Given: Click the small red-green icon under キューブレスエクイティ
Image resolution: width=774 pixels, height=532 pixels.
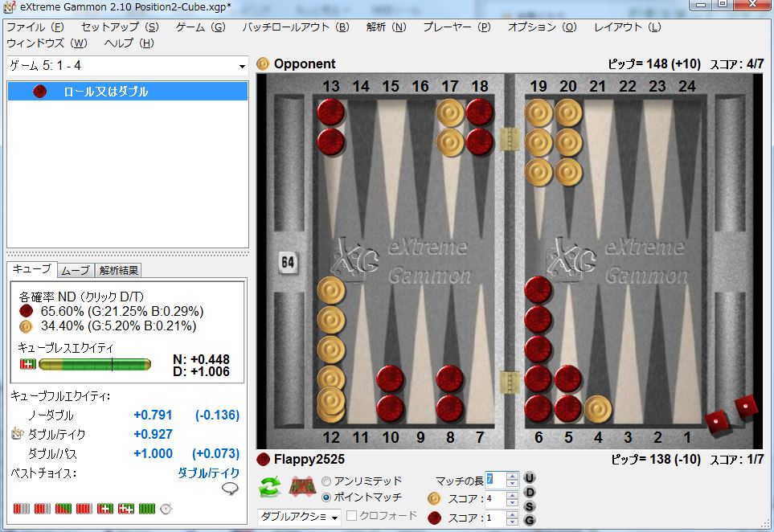Looking at the screenshot, I should click(x=27, y=365).
